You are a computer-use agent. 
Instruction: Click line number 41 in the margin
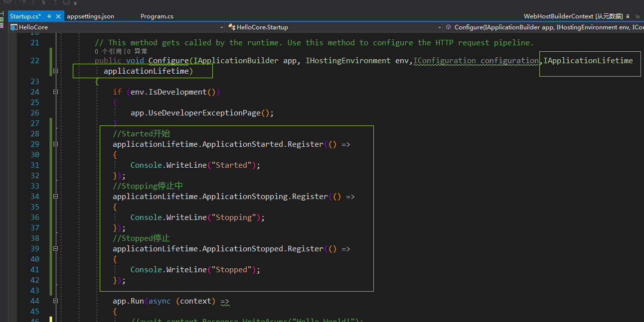pyautogui.click(x=34, y=270)
